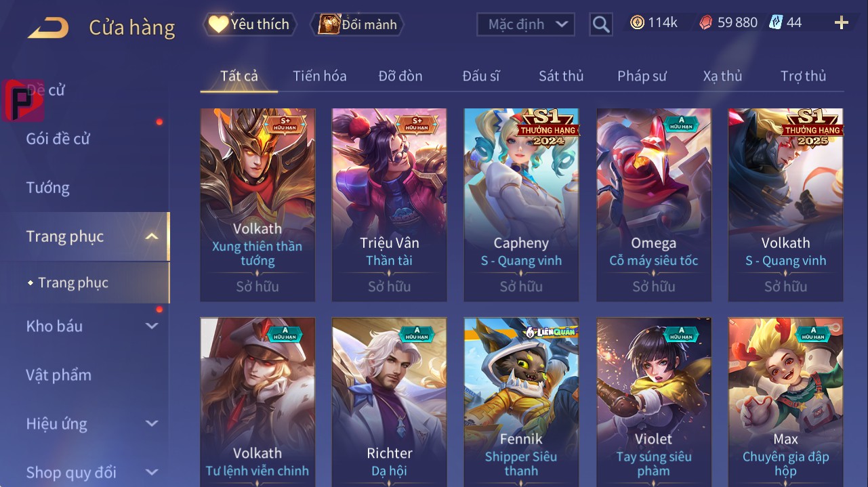Choose Triệu Vân Thần tài skin card
The image size is (868, 487).
click(x=389, y=205)
